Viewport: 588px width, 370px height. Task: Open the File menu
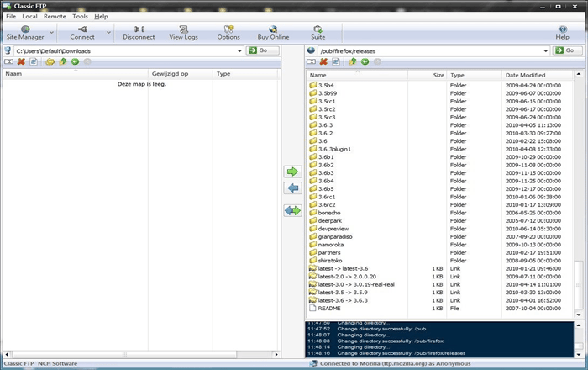tap(11, 17)
